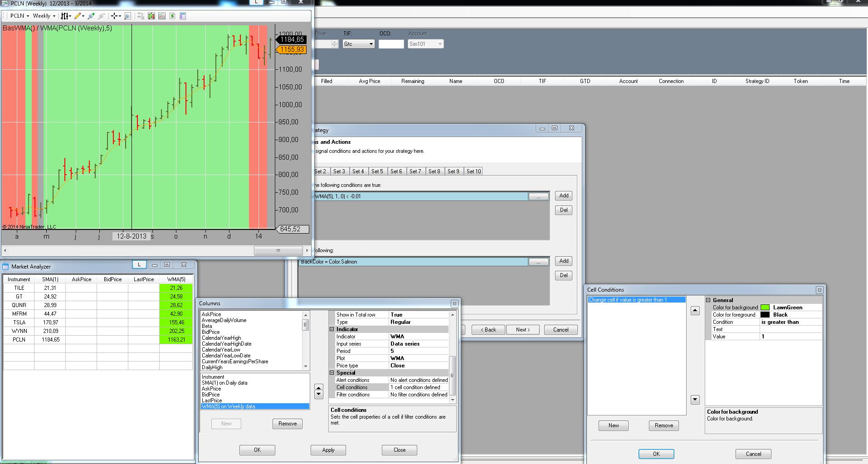Click Apply in the Columns dialog

[x=328, y=450]
